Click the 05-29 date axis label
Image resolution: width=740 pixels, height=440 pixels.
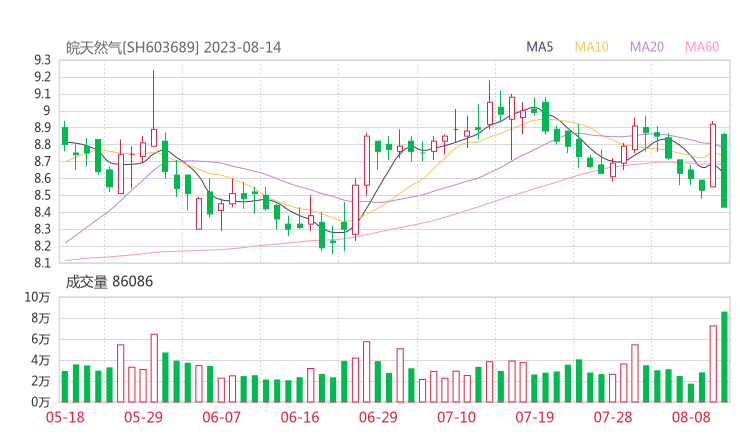[x=143, y=417]
